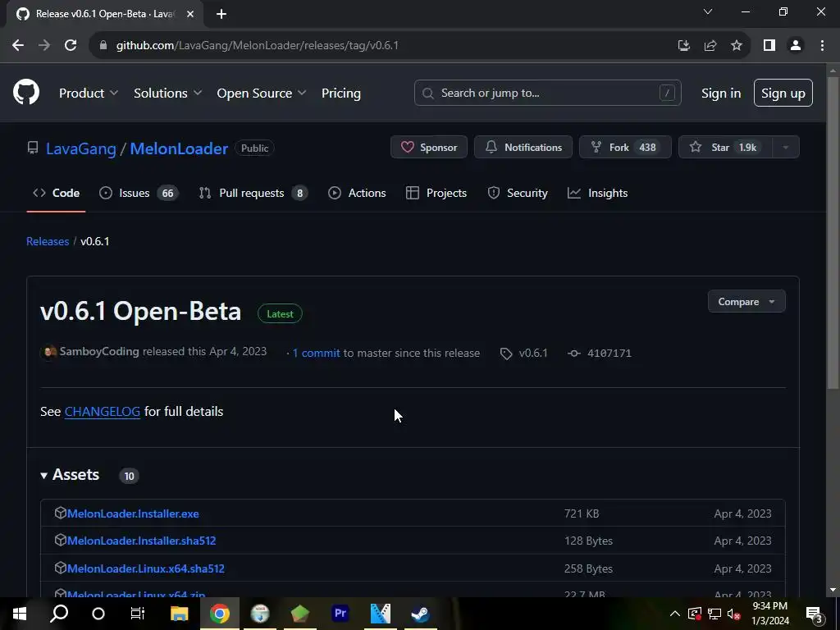Switch to Chrome in the taskbar

(x=219, y=614)
